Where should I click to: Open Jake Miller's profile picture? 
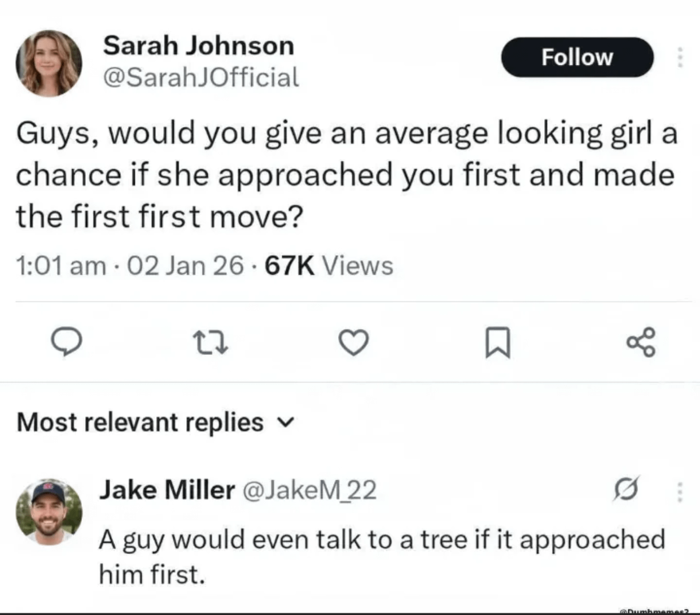[49, 511]
